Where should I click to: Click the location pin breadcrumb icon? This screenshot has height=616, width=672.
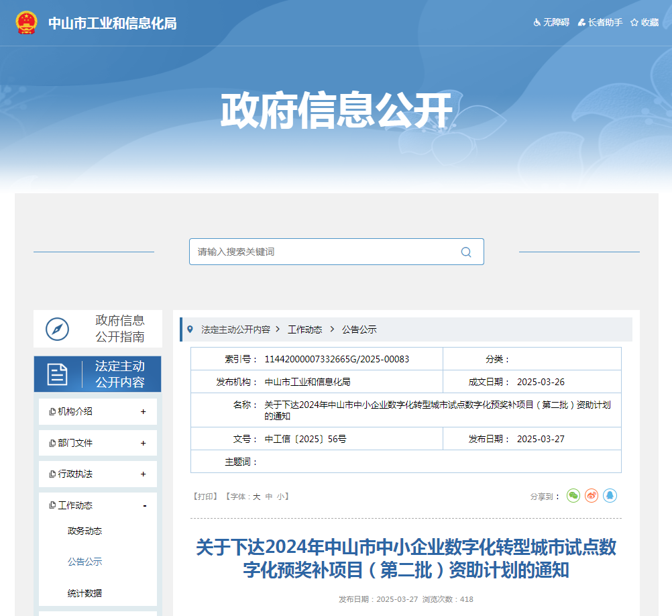point(190,329)
